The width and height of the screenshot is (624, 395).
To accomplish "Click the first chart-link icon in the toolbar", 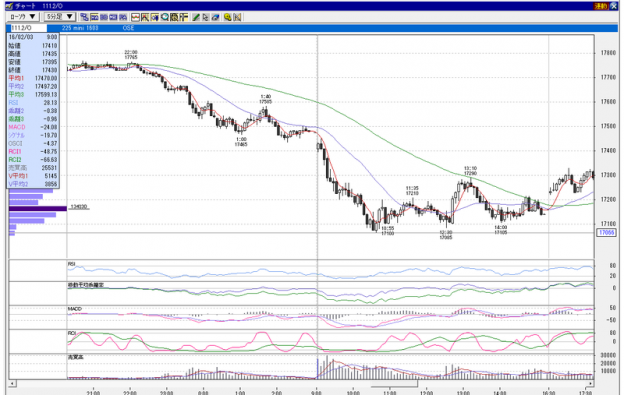I will (x=84, y=17).
